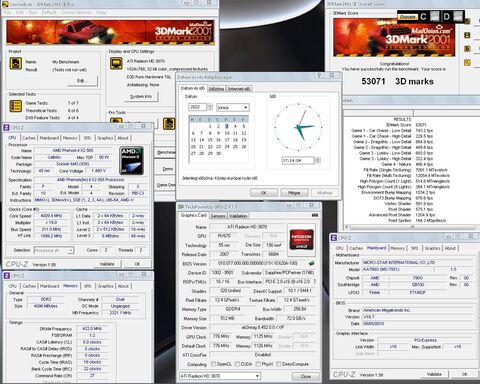This screenshot has width=480, height=384.
Task: Open the month dropdown in the date dialog
Action: click(x=233, y=108)
